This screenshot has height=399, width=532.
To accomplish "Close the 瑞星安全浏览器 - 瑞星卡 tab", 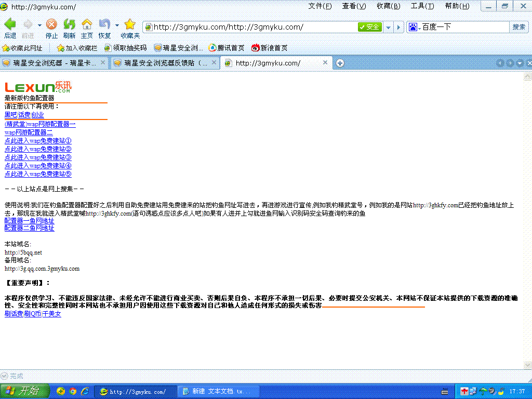I will [103, 62].
